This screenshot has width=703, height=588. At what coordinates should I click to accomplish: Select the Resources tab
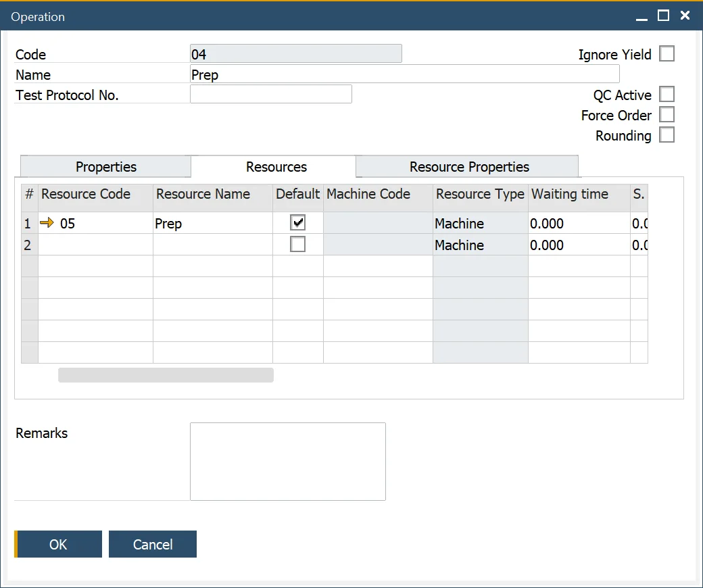[276, 167]
